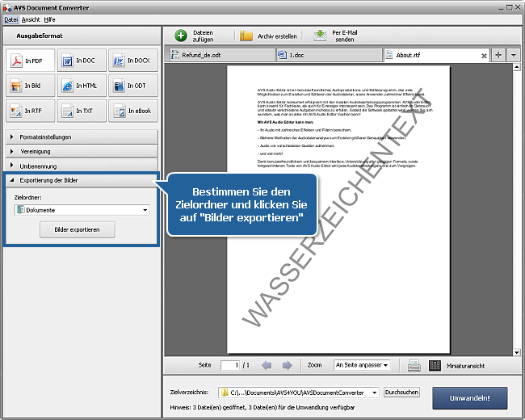The image size is (525, 420).
Task: Pick the In eBook output format
Action: tap(133, 111)
